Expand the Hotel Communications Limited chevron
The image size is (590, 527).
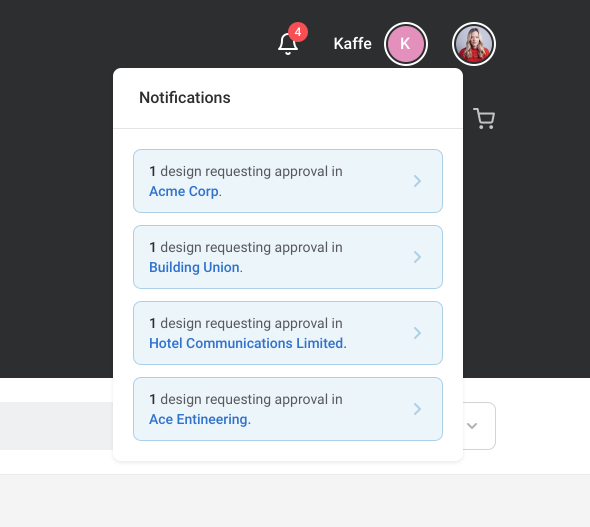point(417,333)
